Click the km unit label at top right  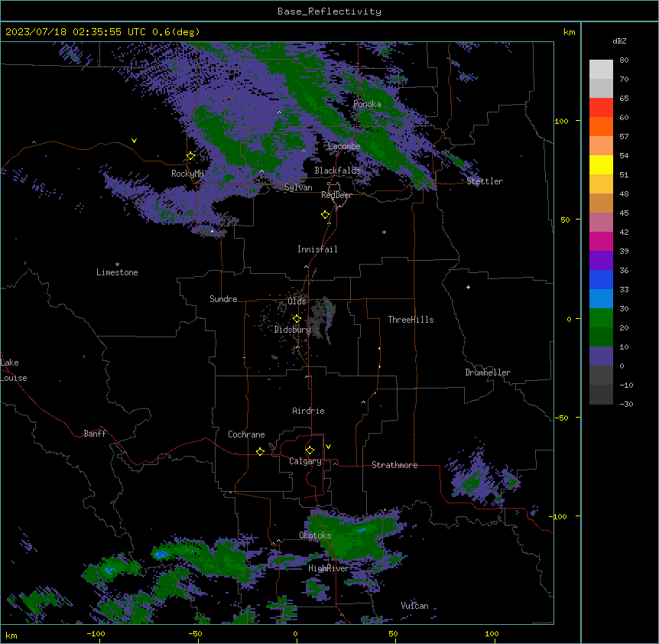click(x=569, y=32)
